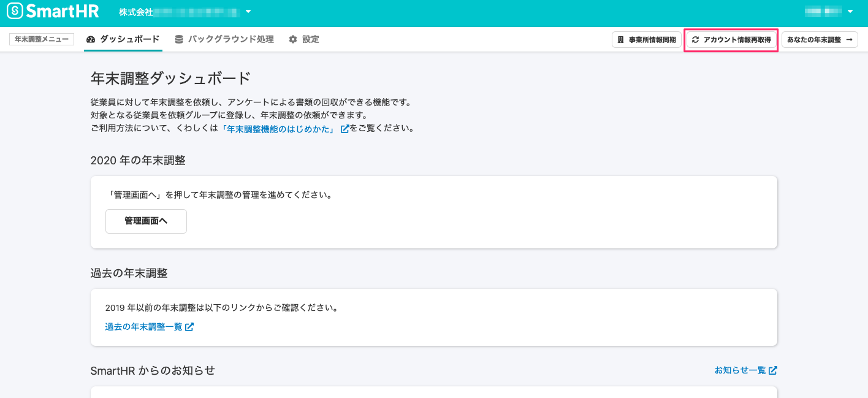Click the refresh icon in アカウント情報再取得

695,40
